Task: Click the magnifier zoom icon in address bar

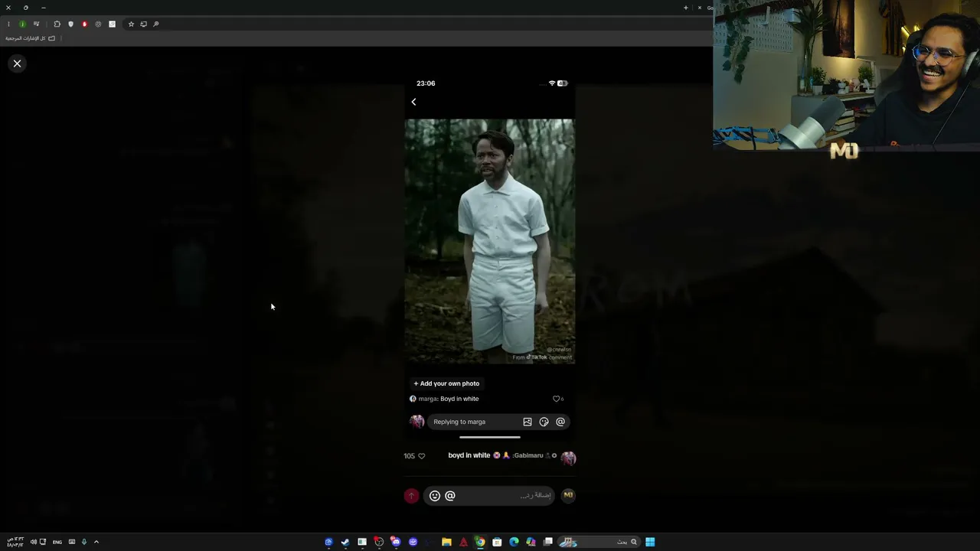Action: (x=155, y=24)
